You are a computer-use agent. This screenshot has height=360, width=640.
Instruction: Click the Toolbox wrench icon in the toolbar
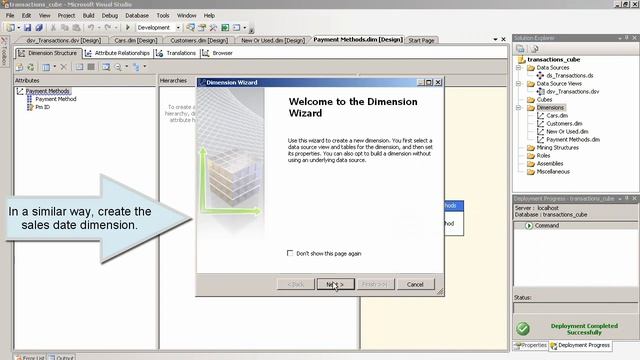coord(213,27)
